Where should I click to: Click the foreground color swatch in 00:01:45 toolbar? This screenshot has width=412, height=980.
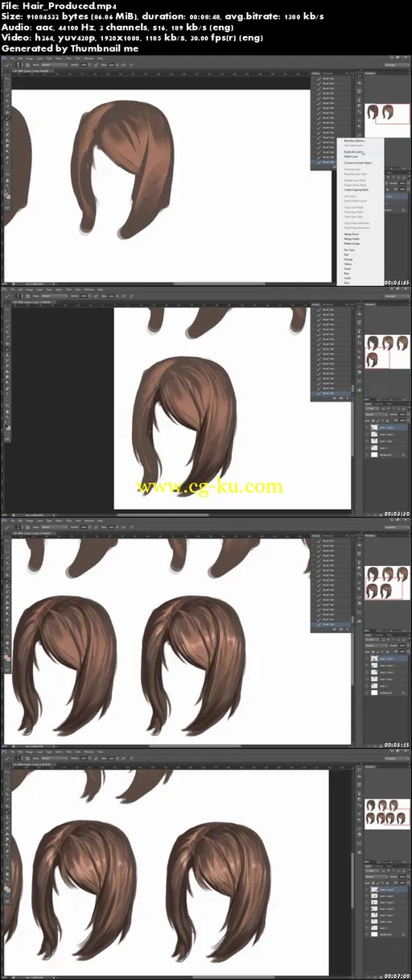tap(6, 194)
